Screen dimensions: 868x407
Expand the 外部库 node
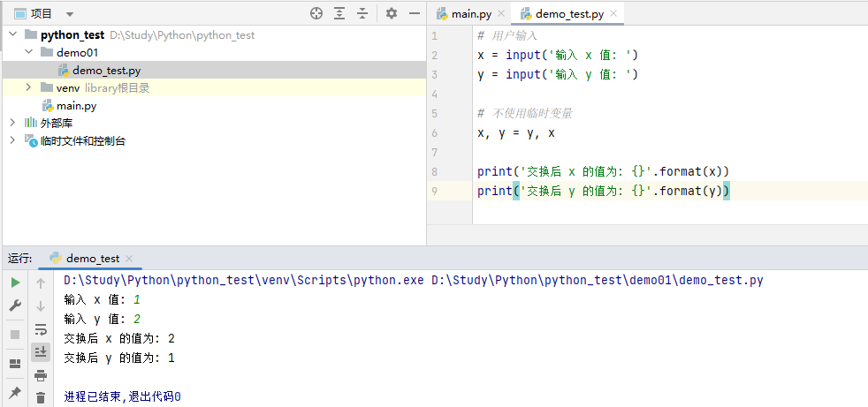(x=12, y=123)
